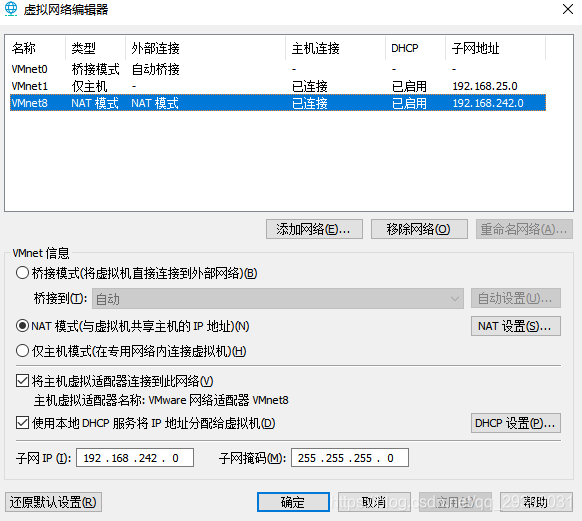Click the 应用 button
The image size is (582, 521).
455,502
